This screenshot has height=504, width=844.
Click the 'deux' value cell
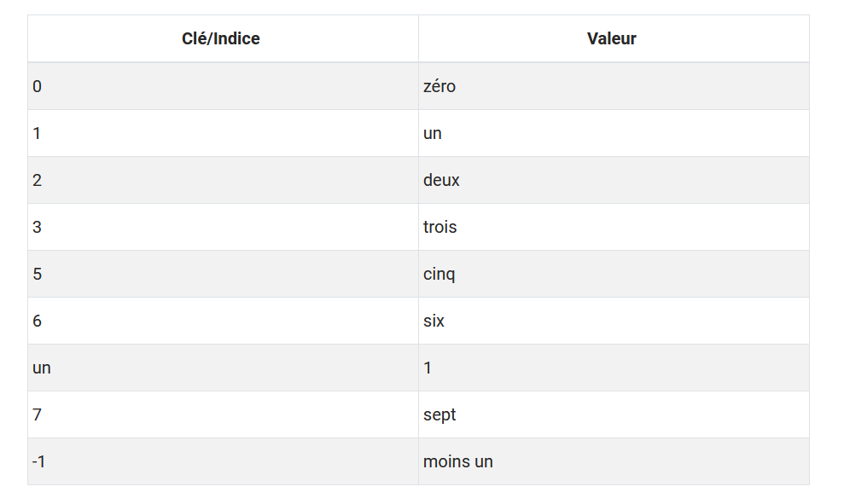pyautogui.click(x=441, y=180)
